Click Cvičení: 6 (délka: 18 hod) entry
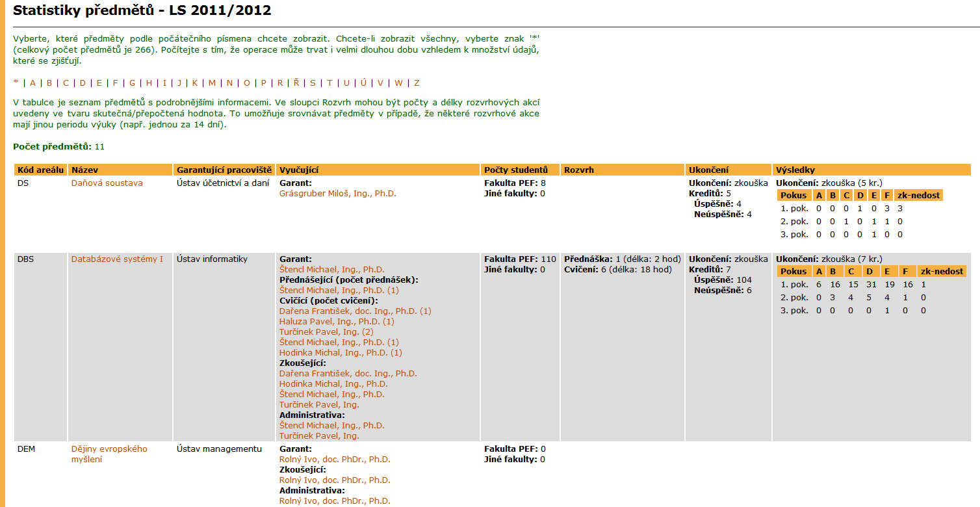The image size is (980, 507). 618,270
